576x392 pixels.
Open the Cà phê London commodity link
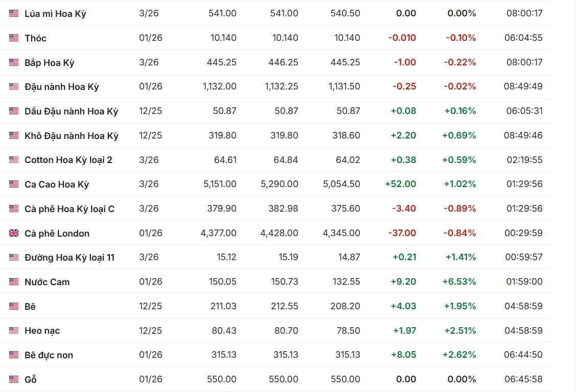57,233
